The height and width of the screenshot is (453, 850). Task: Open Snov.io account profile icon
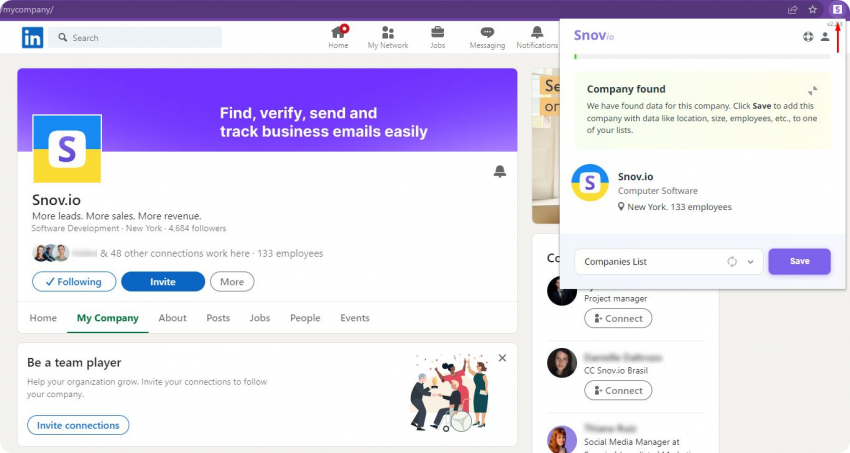[x=825, y=36]
